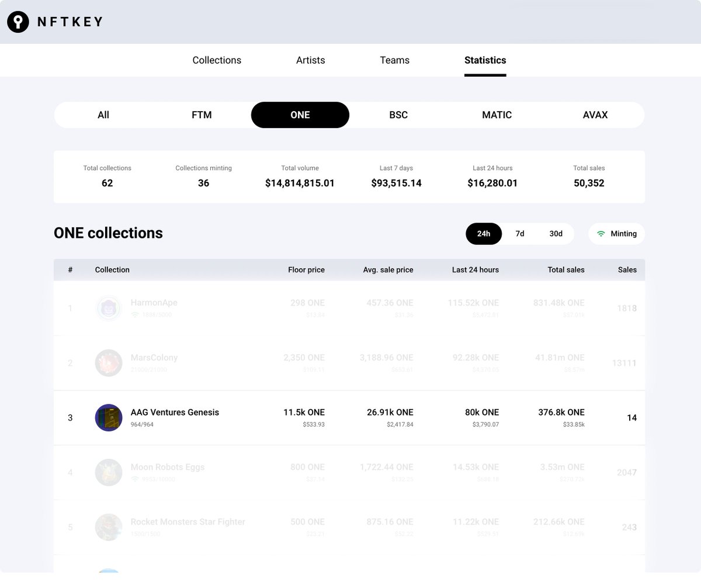The width and height of the screenshot is (701, 588).
Task: Click the green wifi icon on Minting filter
Action: point(601,233)
